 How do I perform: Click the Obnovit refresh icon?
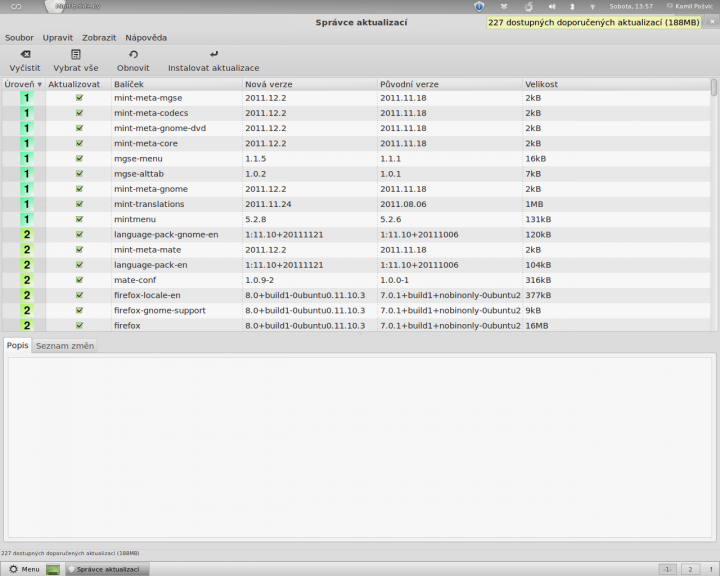[133, 54]
